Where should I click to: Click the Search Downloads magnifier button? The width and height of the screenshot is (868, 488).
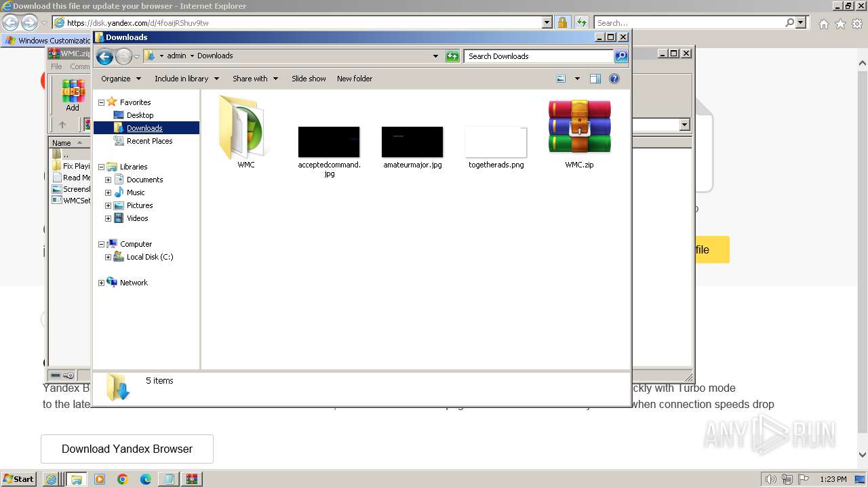coord(620,56)
